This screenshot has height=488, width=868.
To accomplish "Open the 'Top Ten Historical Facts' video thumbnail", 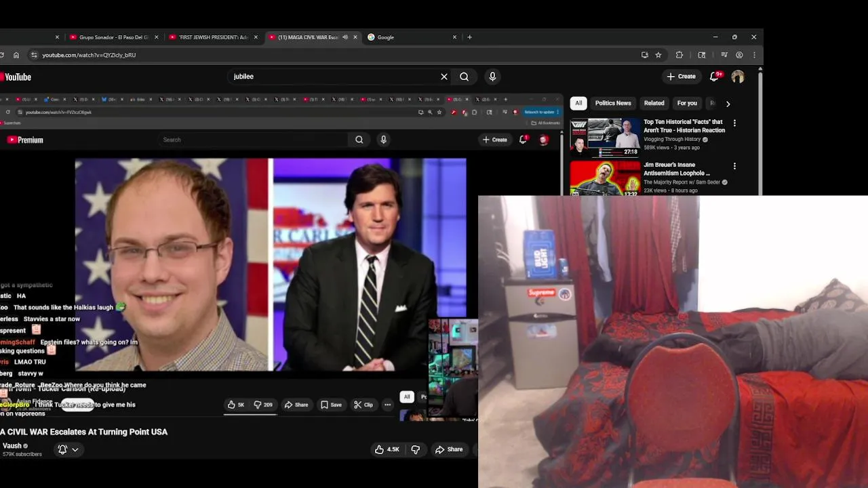I will point(605,138).
